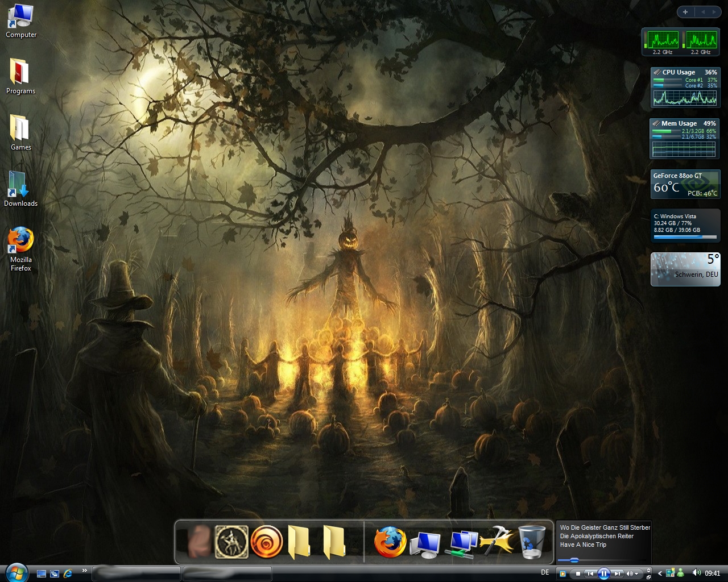
Task: Click the sidebar add gadgets plus button
Action: pyautogui.click(x=685, y=12)
